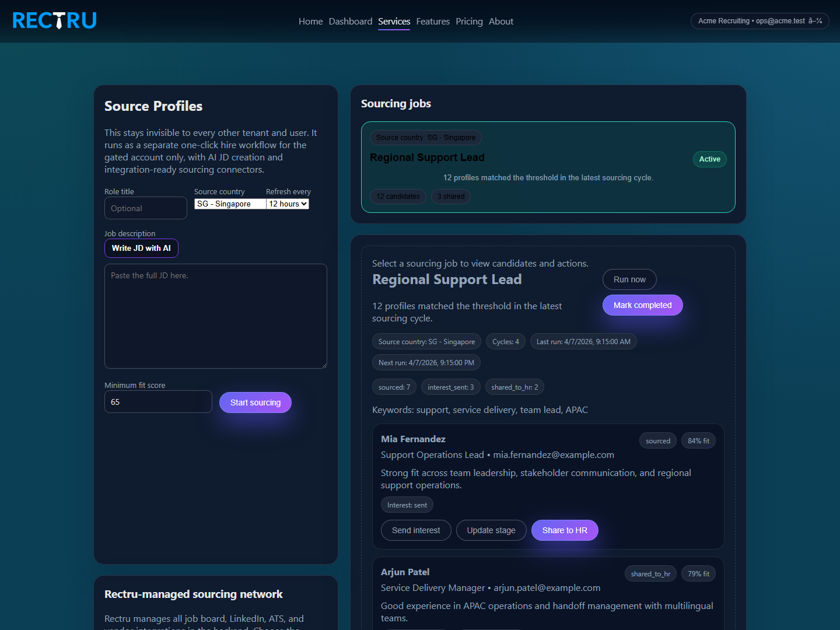840x630 pixels.
Task: Open the Acme Recruiting account menu
Action: tap(759, 21)
